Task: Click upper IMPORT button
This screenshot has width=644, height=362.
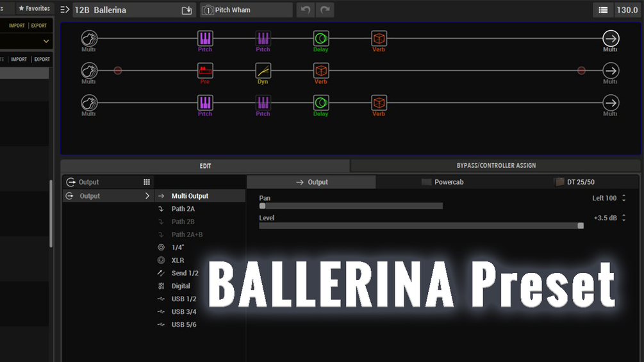Action: click(17, 26)
